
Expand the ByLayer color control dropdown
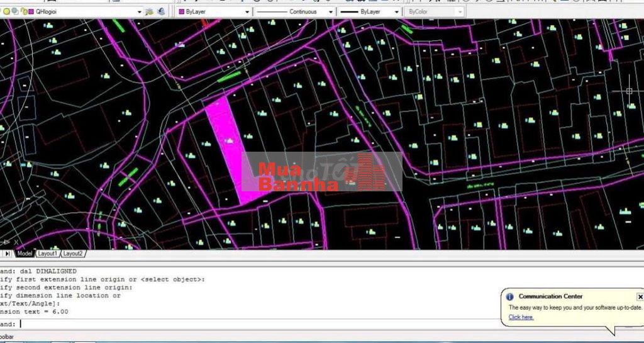[247, 11]
